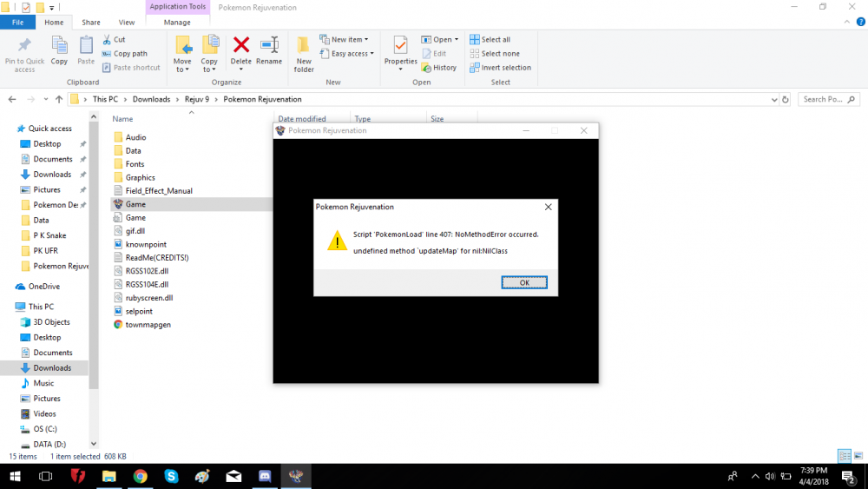Select OS (C:) drive in navigation
The width and height of the screenshot is (868, 489).
coord(45,429)
